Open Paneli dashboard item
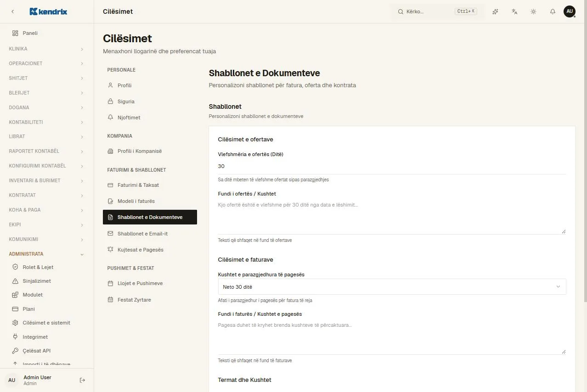The height and width of the screenshot is (392, 587). coord(47,33)
